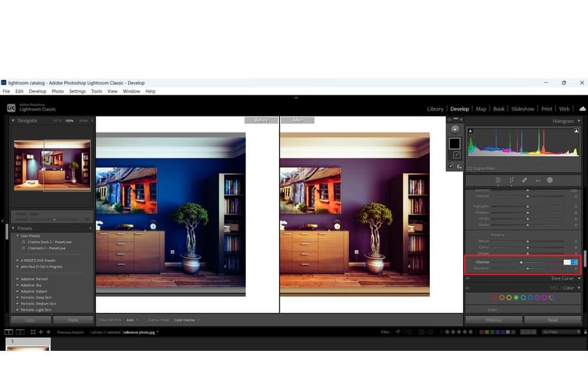This screenshot has height=392, width=588.
Task: Select the second monitor window icon
Action: [20, 332]
